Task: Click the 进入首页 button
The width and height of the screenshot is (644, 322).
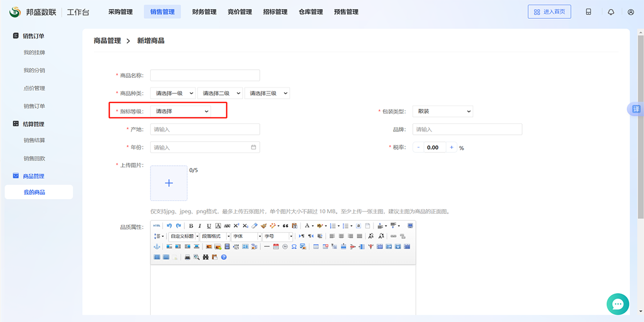Action: 550,11
